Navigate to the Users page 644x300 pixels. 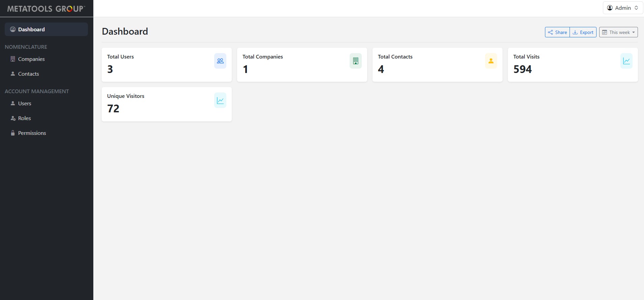(x=25, y=103)
